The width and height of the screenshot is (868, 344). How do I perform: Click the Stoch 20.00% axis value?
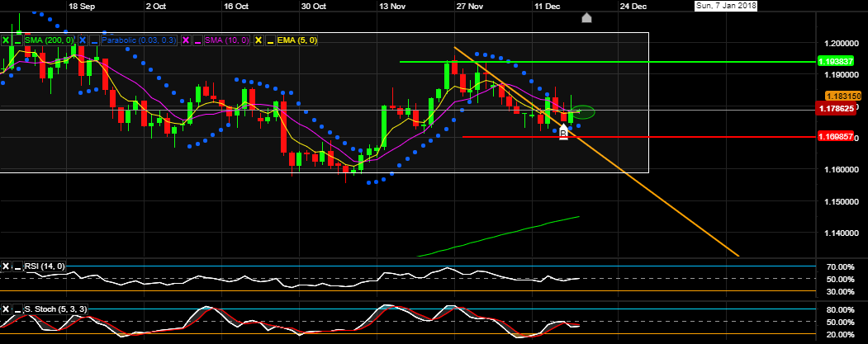click(838, 334)
